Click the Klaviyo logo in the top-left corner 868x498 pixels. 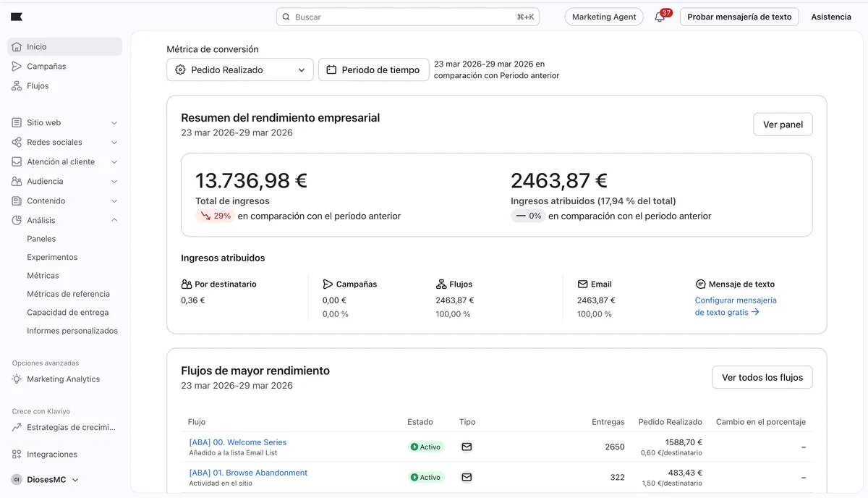(x=16, y=16)
